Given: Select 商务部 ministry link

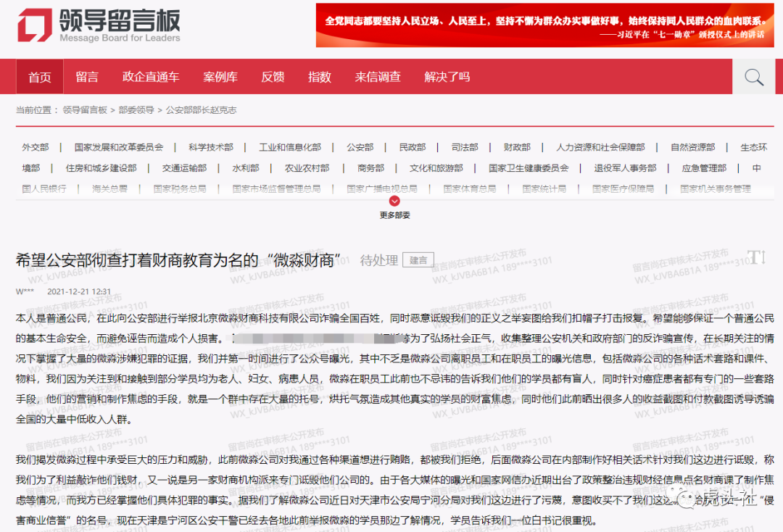Looking at the screenshot, I should (x=371, y=168).
